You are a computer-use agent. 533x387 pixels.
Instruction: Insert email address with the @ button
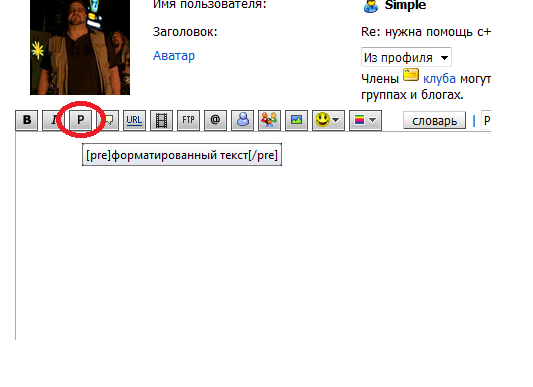(215, 120)
